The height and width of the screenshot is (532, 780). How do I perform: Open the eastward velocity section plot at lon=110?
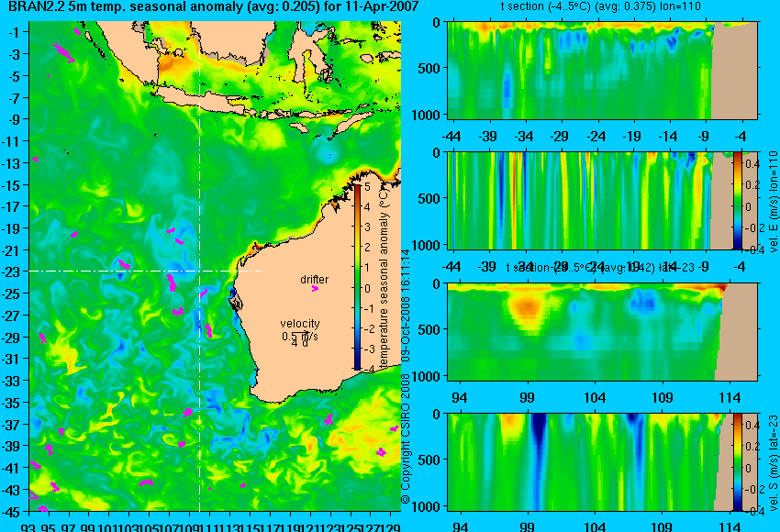click(x=602, y=200)
